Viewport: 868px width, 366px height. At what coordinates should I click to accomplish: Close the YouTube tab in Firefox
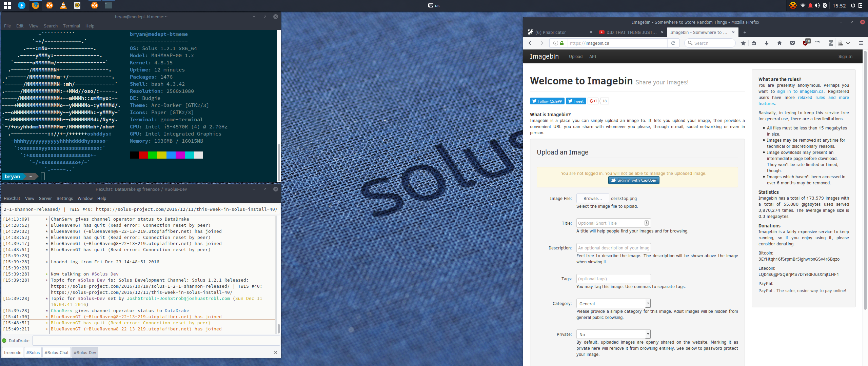662,32
